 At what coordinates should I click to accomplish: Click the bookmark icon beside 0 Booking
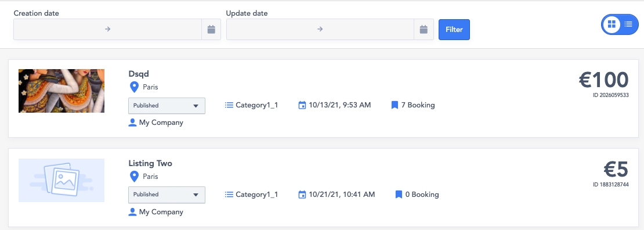coord(399,195)
